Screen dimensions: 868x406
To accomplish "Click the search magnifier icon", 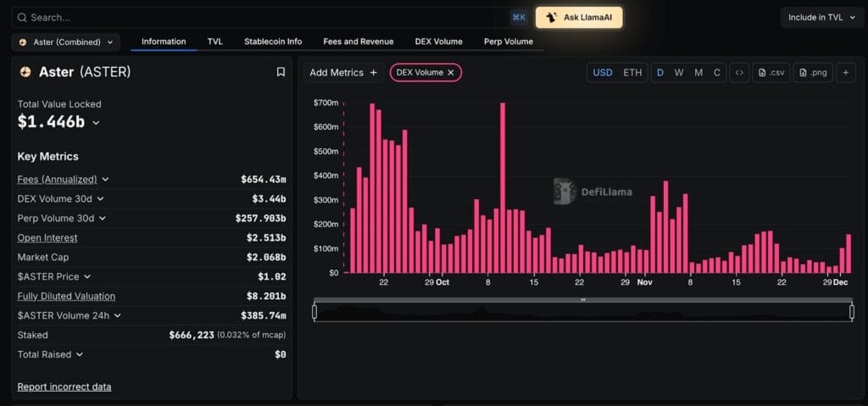I will pos(22,17).
